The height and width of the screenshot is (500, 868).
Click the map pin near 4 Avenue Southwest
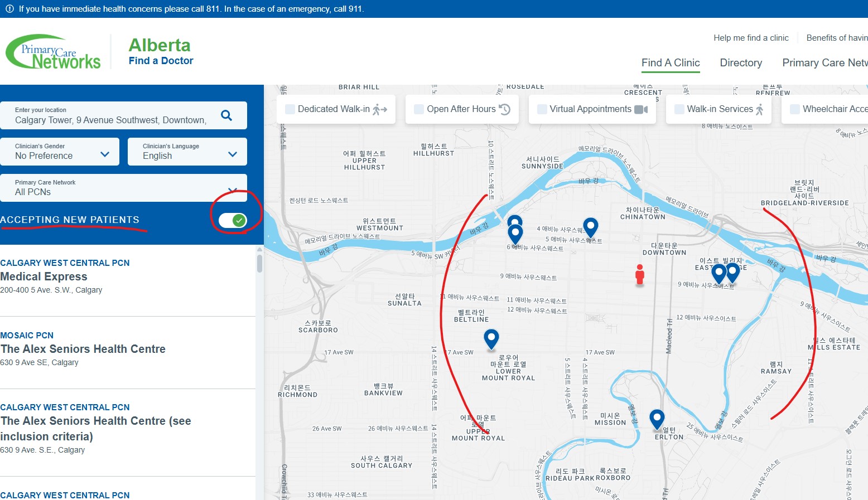click(590, 227)
